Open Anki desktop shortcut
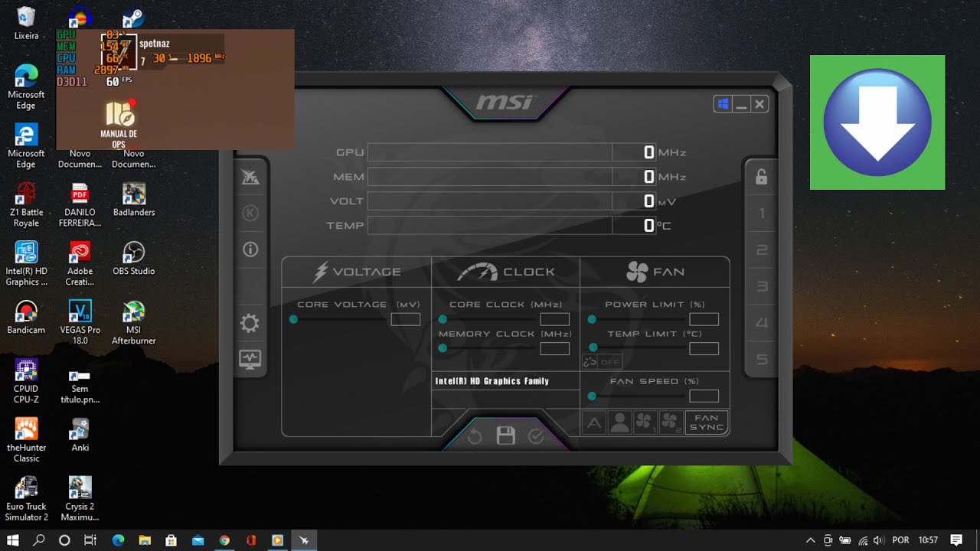Screen dimensions: 980x551 pos(80,435)
